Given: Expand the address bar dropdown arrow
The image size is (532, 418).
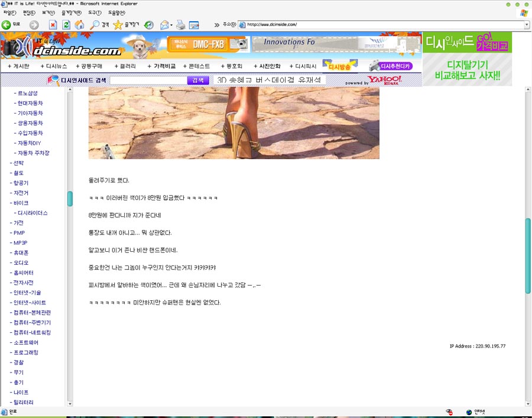Looking at the screenshot, I should point(527,25).
